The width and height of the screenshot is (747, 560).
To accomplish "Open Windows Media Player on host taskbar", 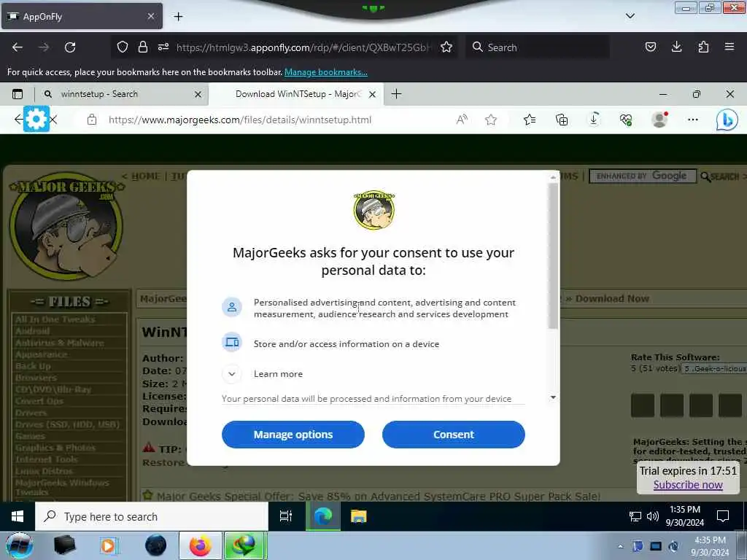I will point(108,545).
